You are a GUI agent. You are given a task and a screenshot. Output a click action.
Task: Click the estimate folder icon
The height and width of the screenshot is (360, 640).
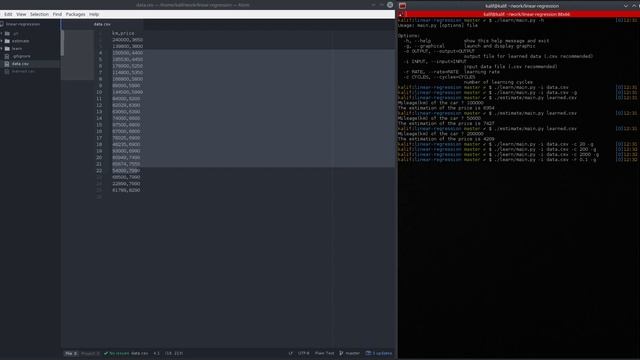(7, 41)
